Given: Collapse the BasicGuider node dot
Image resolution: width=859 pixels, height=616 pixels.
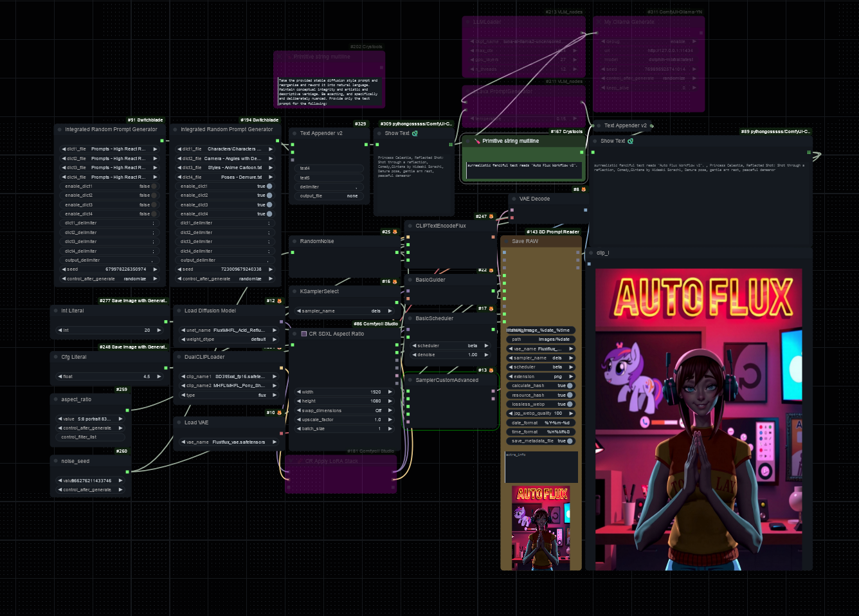Looking at the screenshot, I should tap(410, 280).
